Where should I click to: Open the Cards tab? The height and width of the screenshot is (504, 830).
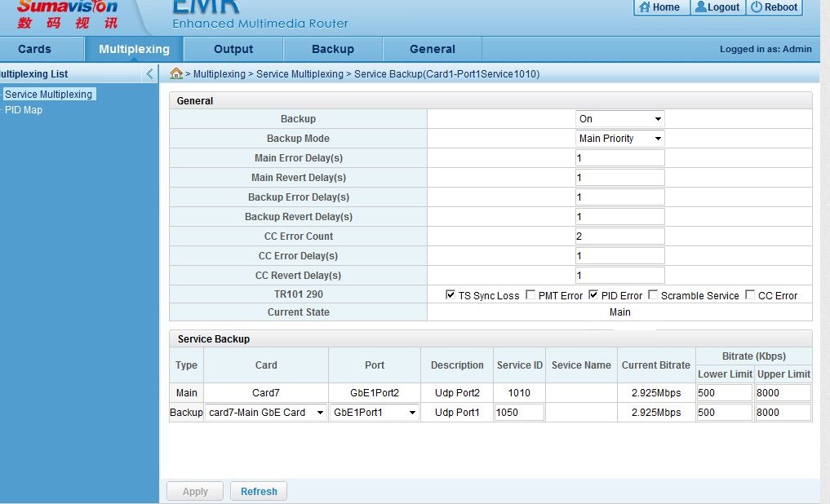tap(34, 49)
